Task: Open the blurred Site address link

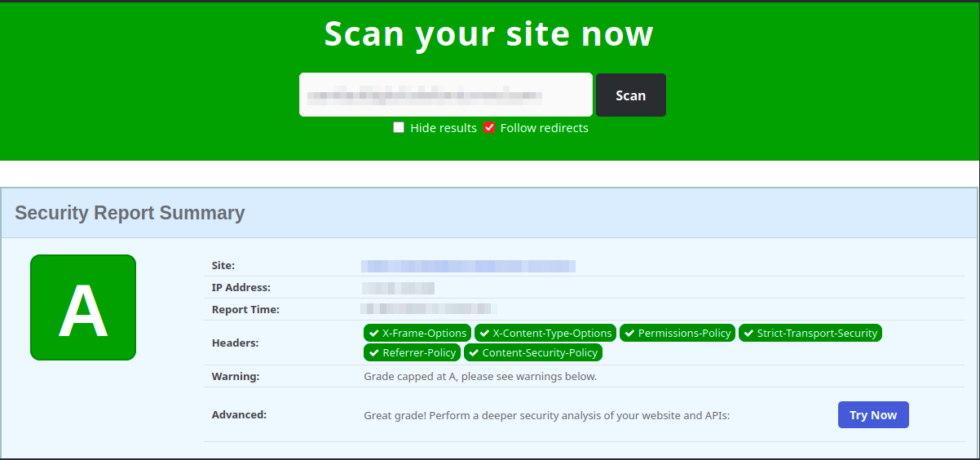Action: 468,265
